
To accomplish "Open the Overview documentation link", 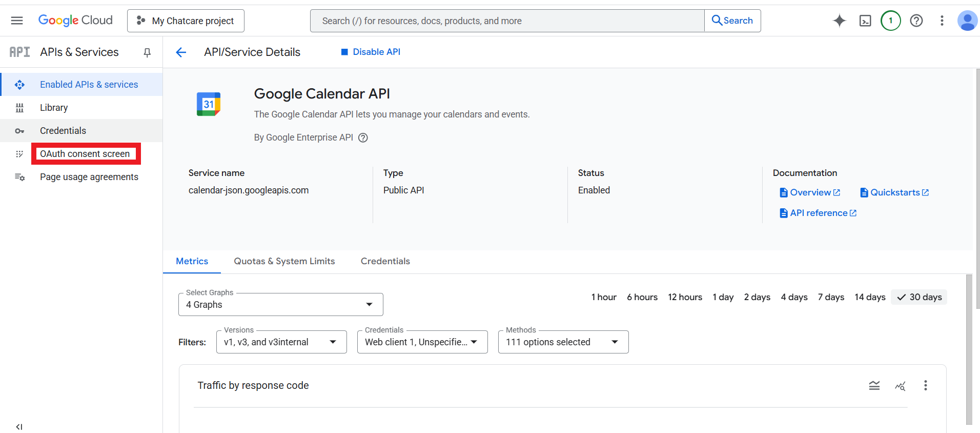I will pyautogui.click(x=810, y=192).
